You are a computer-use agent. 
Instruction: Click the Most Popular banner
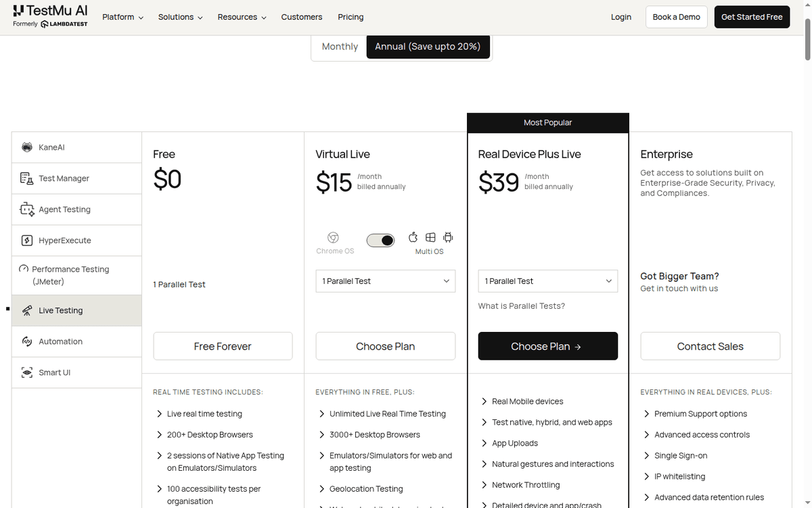[x=548, y=123]
